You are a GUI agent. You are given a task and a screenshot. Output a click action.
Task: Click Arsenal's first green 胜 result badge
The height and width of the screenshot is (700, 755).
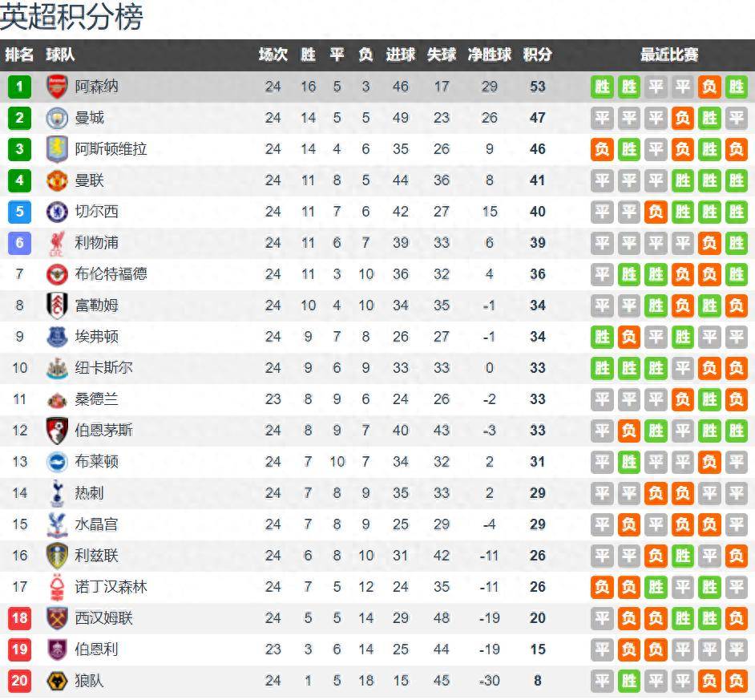pyautogui.click(x=603, y=87)
